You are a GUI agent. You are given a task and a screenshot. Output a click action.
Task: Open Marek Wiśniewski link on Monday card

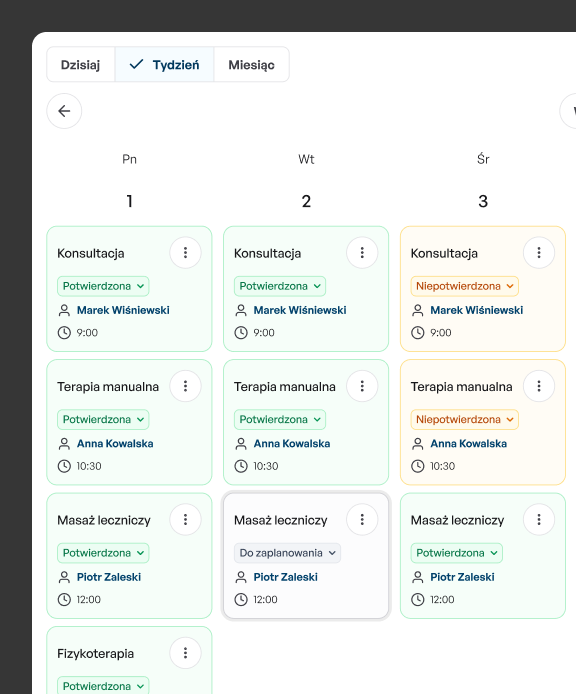coord(123,310)
